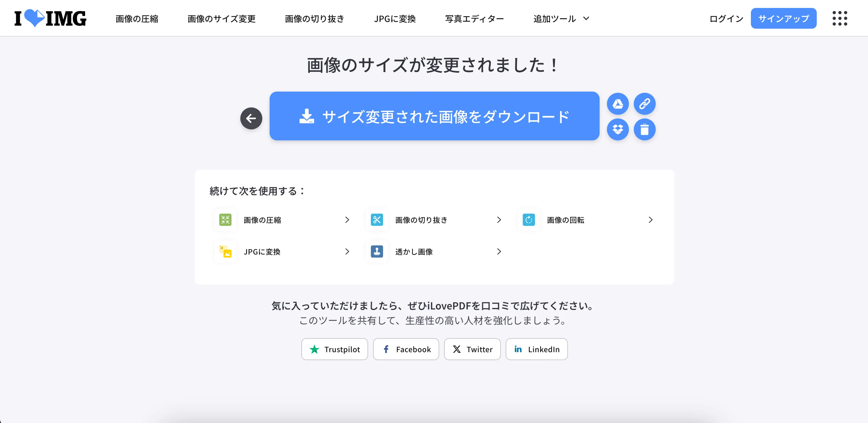Open 写真エディター in the top navigation
The height and width of the screenshot is (423, 868).
[x=475, y=19]
